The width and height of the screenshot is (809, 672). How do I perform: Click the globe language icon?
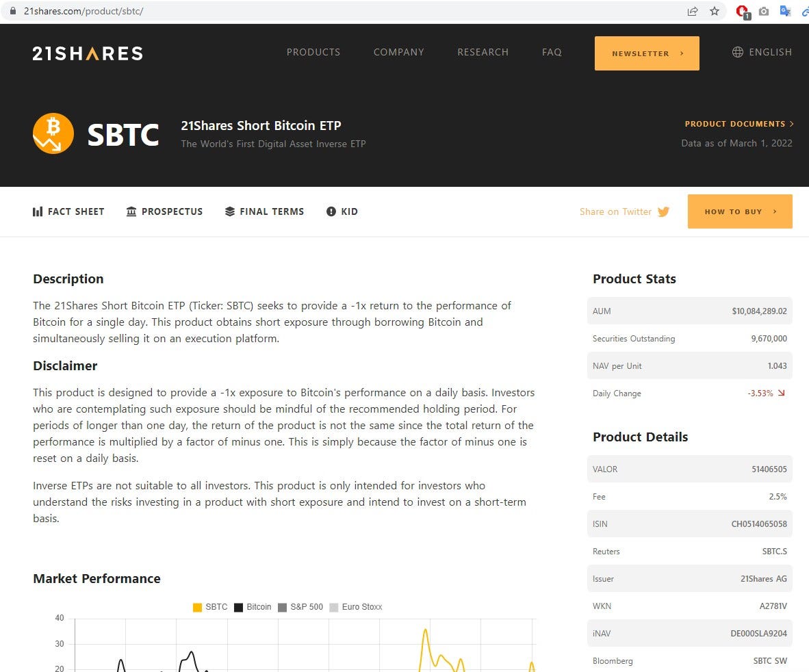(x=738, y=52)
